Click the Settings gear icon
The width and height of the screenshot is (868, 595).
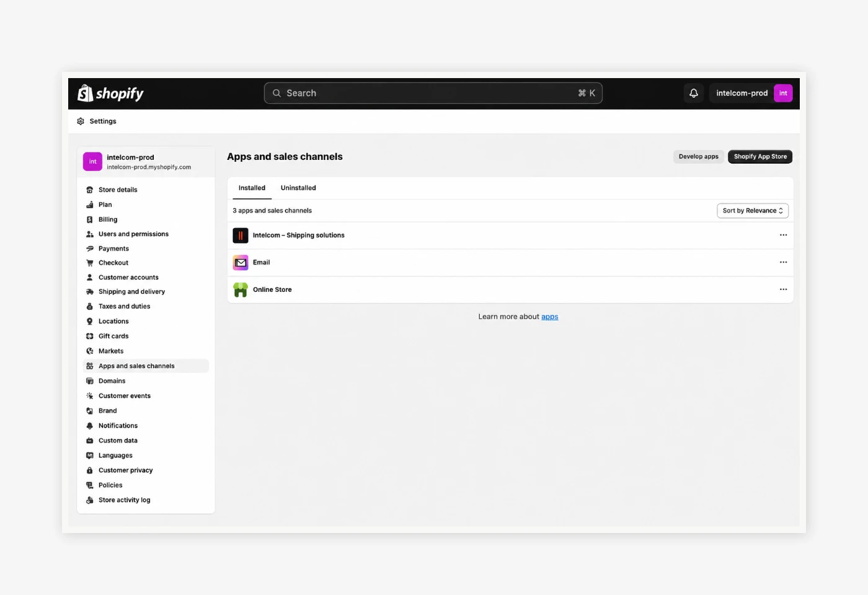coord(81,121)
